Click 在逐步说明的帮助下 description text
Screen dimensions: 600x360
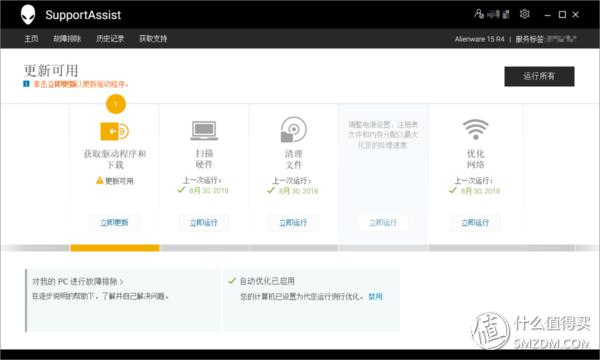100,296
